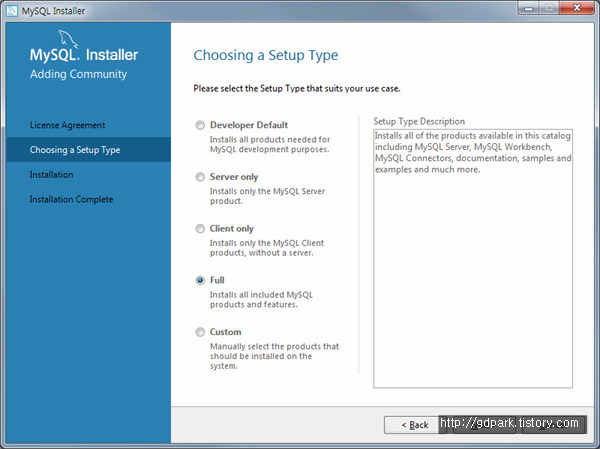Screen dimensions: 600x449
Task: Click the MySQL dolphin logo
Action: (68, 39)
